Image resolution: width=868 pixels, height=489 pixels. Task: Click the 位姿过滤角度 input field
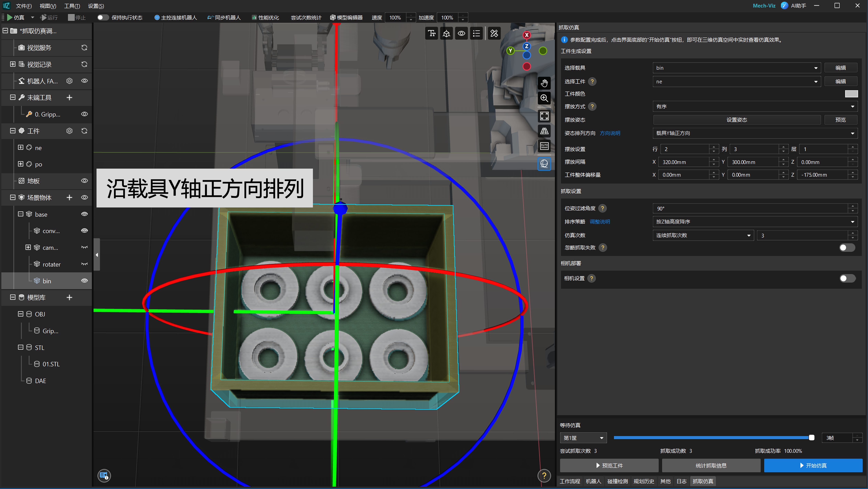coord(750,208)
